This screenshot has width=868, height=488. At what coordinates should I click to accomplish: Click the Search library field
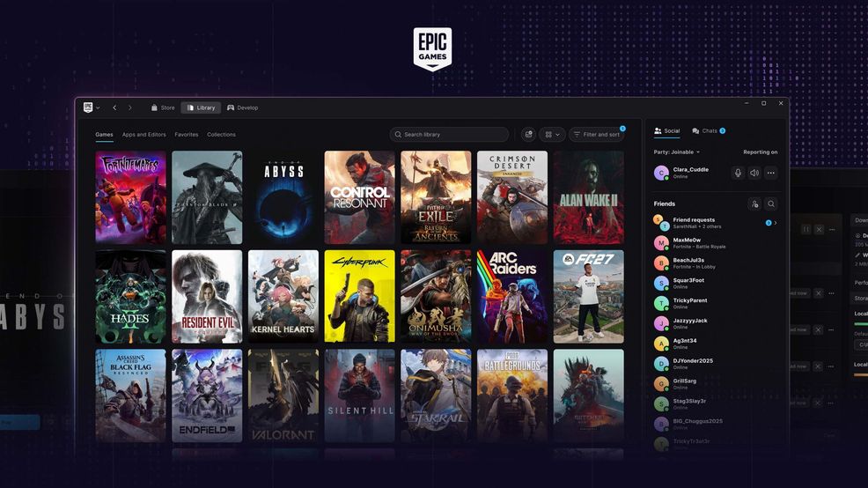(x=449, y=134)
